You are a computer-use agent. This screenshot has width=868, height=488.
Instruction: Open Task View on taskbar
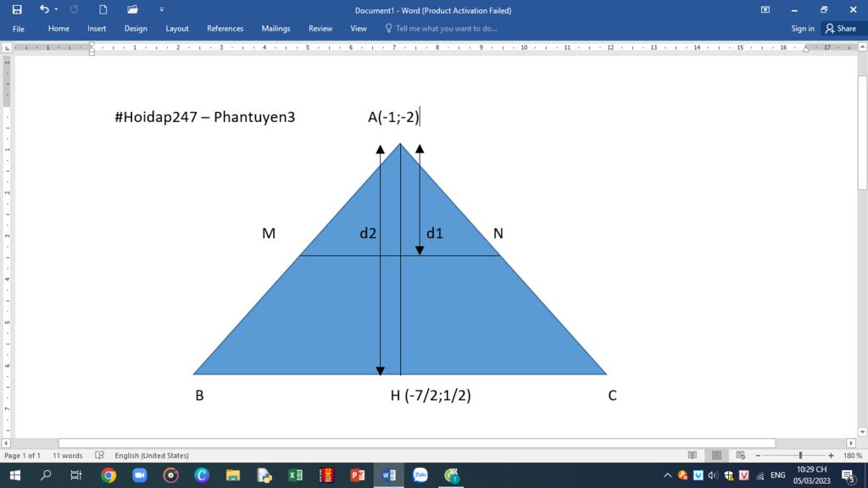[75, 475]
